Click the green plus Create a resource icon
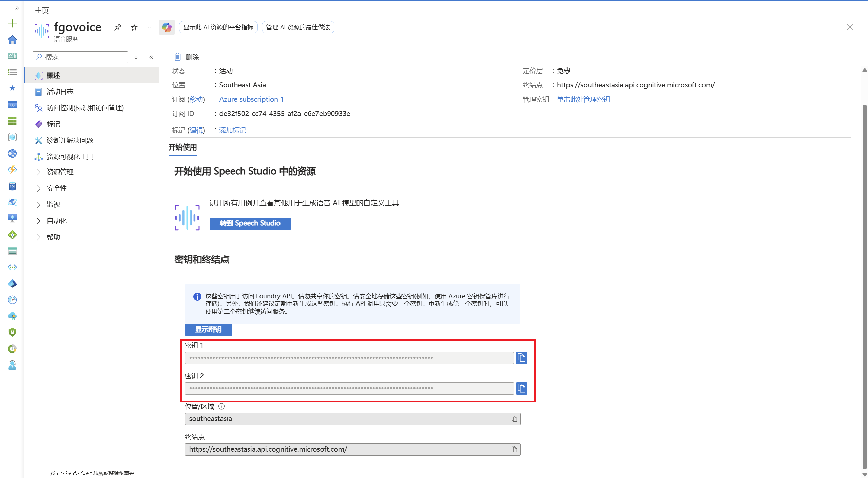The height and width of the screenshot is (478, 868). coord(12,23)
